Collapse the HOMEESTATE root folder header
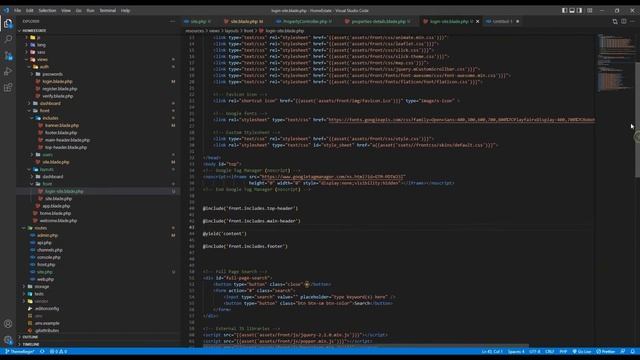The image size is (640, 360). pos(98,31)
